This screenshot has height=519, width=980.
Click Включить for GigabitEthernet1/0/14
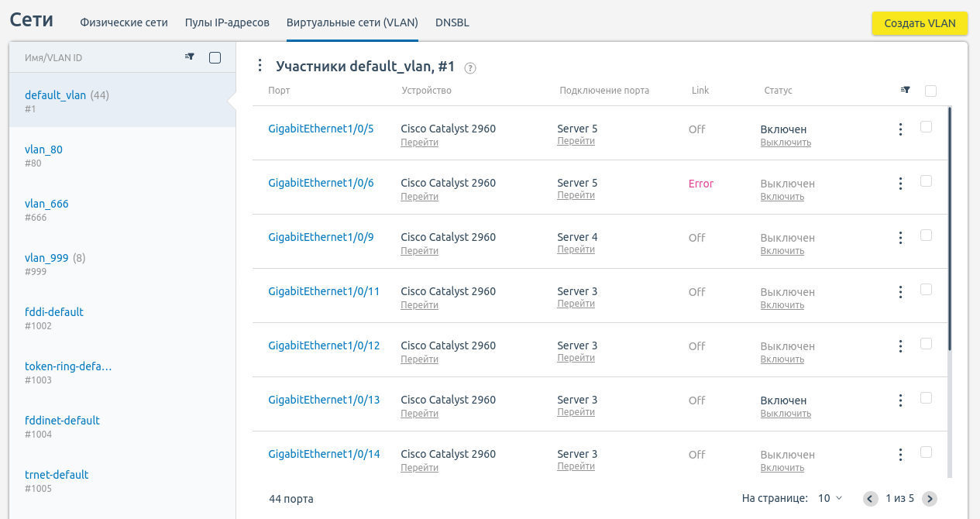click(782, 468)
